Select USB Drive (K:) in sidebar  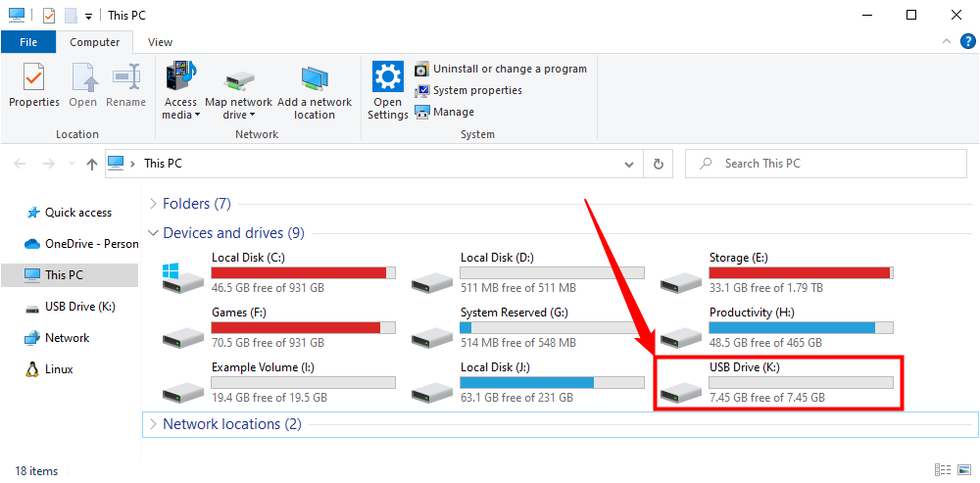(x=79, y=307)
